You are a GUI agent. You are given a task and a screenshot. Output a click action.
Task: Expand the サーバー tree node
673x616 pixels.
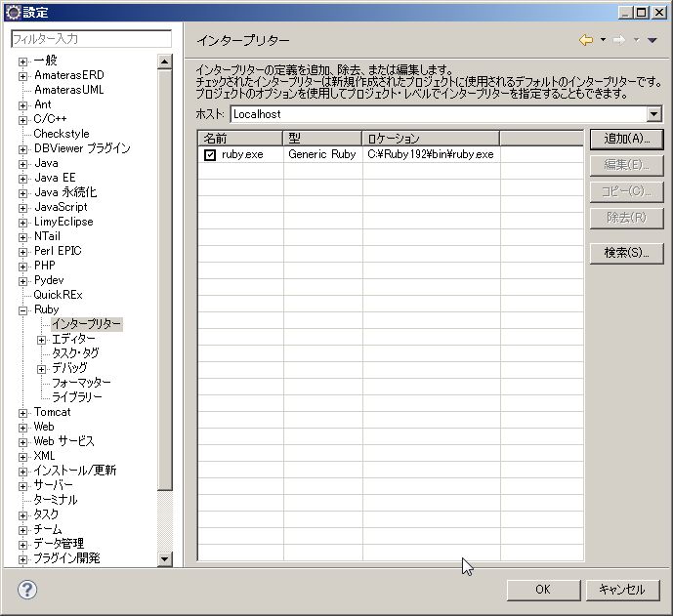tap(23, 486)
